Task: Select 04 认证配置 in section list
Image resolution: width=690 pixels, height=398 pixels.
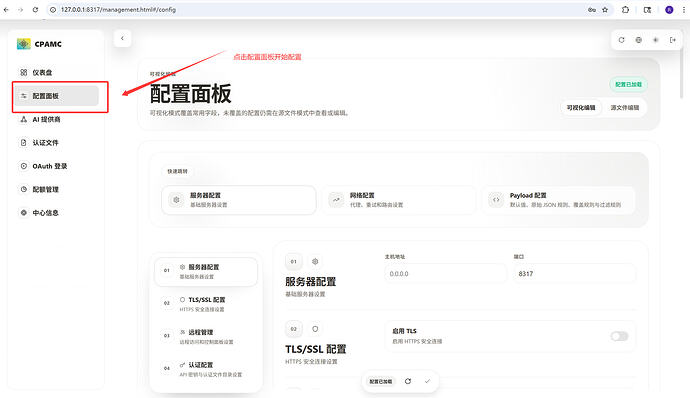Action: point(206,369)
